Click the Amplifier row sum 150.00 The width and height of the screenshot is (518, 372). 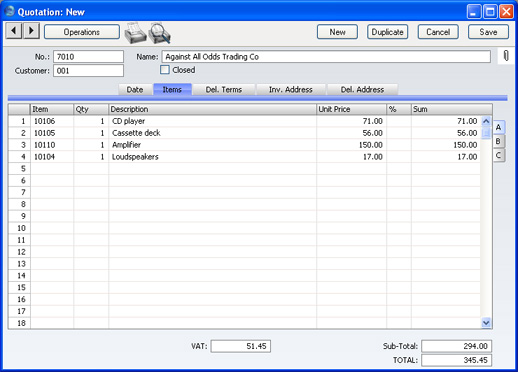[446, 145]
